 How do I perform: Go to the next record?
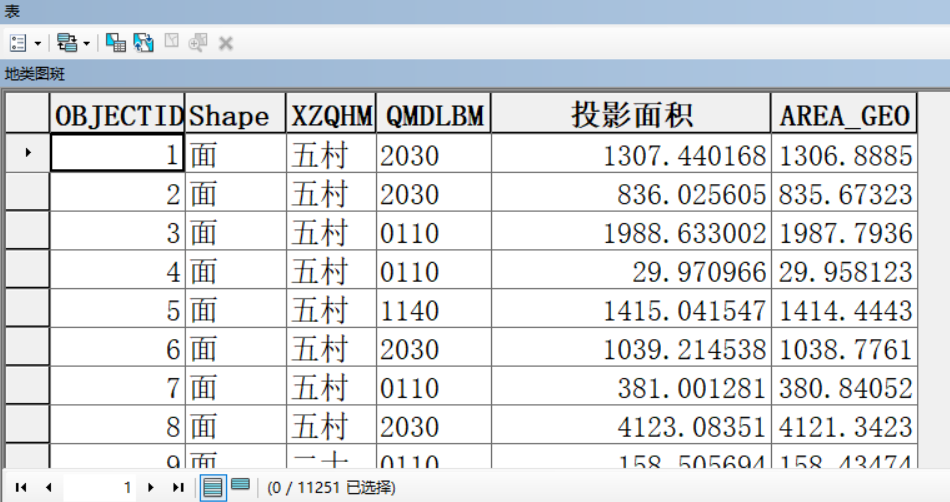point(151,487)
